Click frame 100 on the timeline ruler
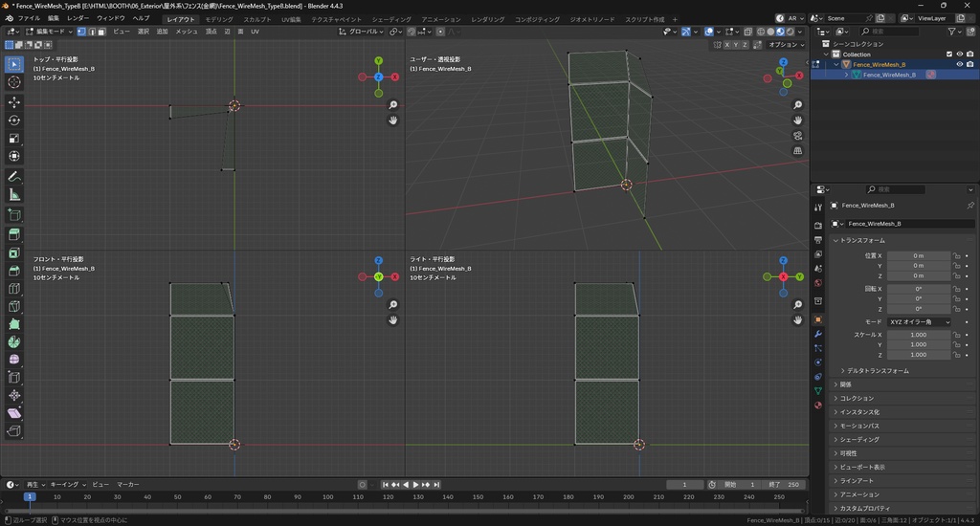This screenshot has height=526, width=980. (x=328, y=497)
